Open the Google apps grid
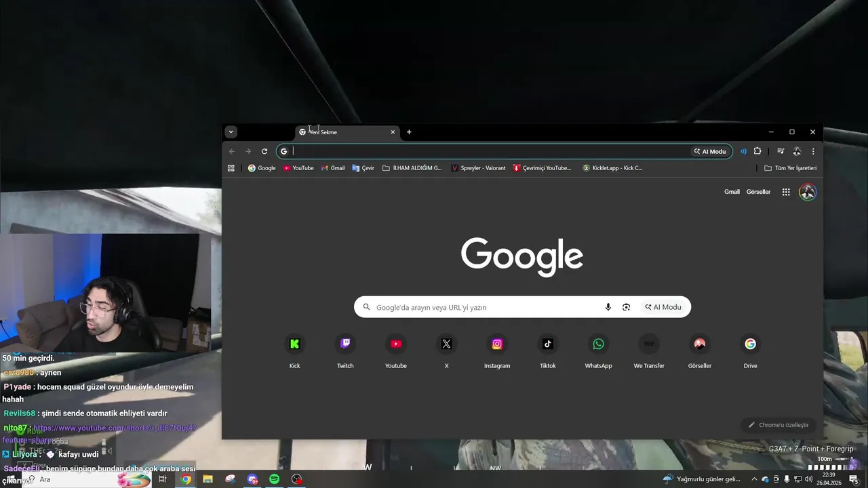This screenshot has width=868, height=488. click(x=786, y=192)
